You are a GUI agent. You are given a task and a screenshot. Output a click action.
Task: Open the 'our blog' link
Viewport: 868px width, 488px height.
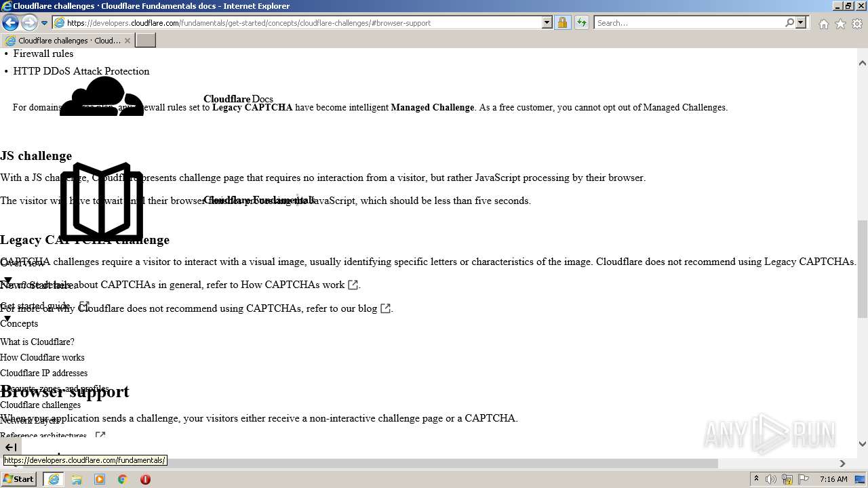coord(359,308)
